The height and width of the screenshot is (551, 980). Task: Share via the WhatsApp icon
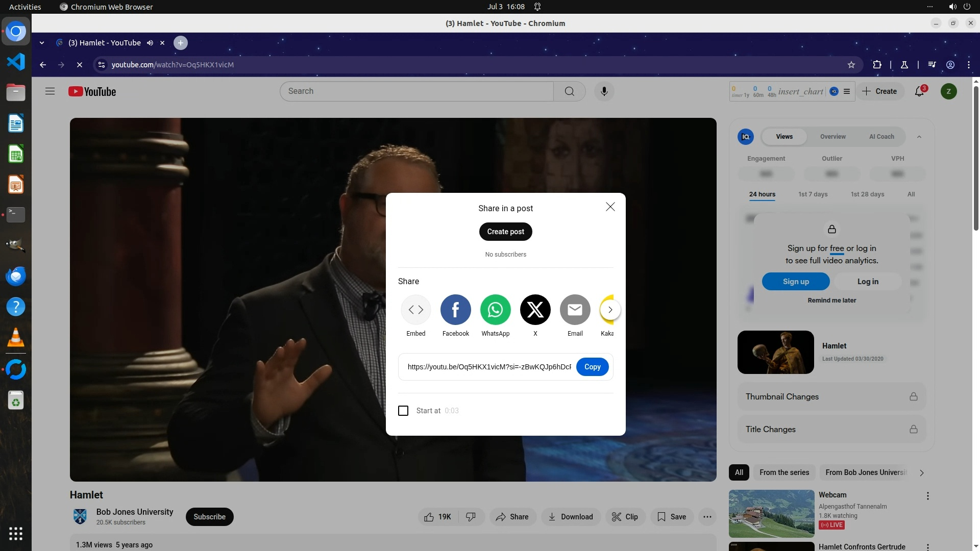(x=495, y=310)
